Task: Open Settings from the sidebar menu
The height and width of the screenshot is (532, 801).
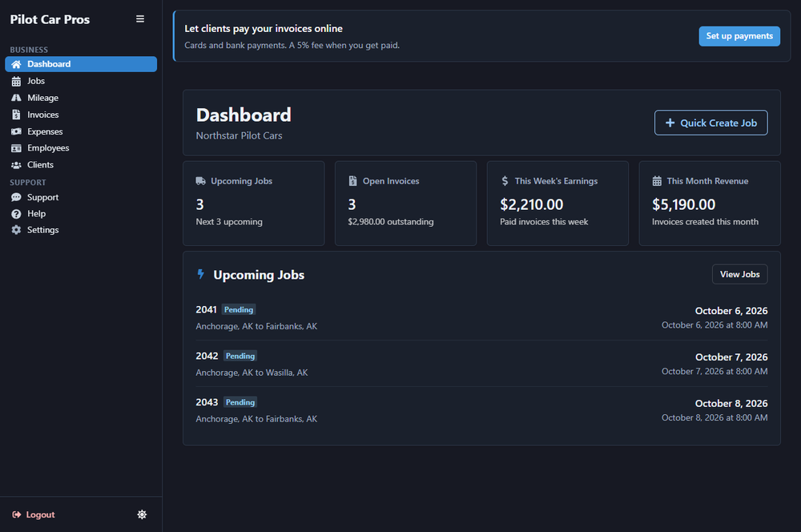Action: 81,230
